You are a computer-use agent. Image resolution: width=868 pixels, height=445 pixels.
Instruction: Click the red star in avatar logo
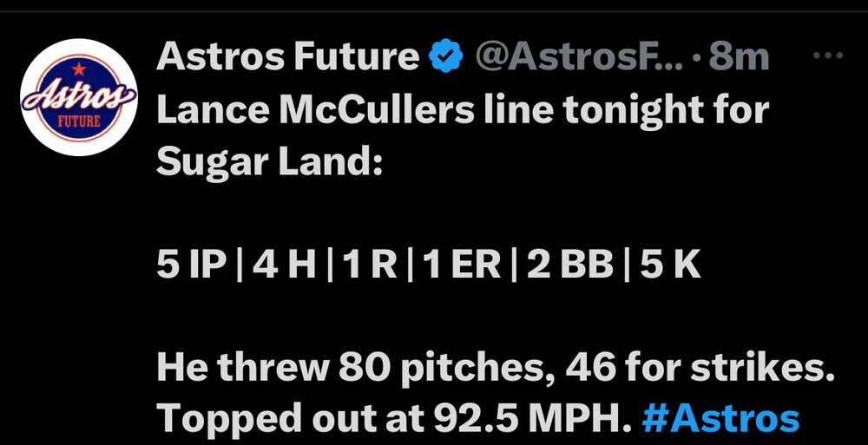coord(79,67)
